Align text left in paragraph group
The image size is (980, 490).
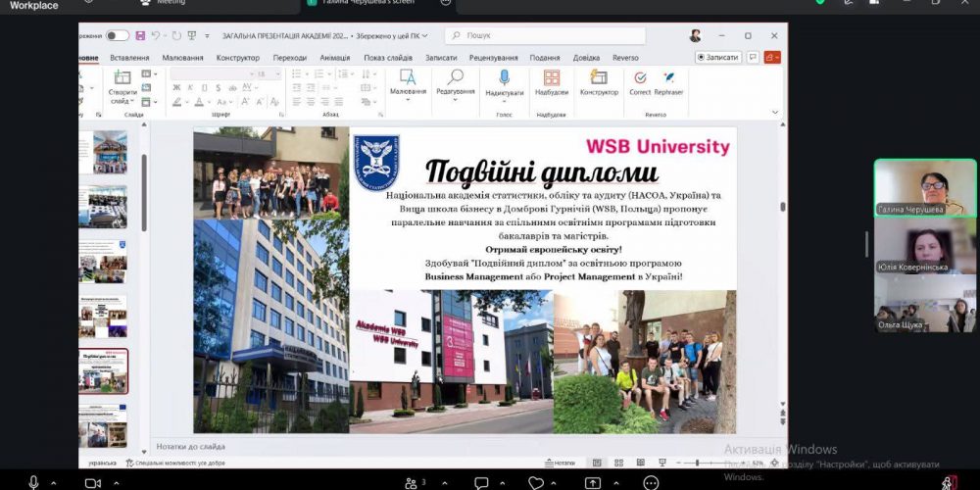[297, 101]
